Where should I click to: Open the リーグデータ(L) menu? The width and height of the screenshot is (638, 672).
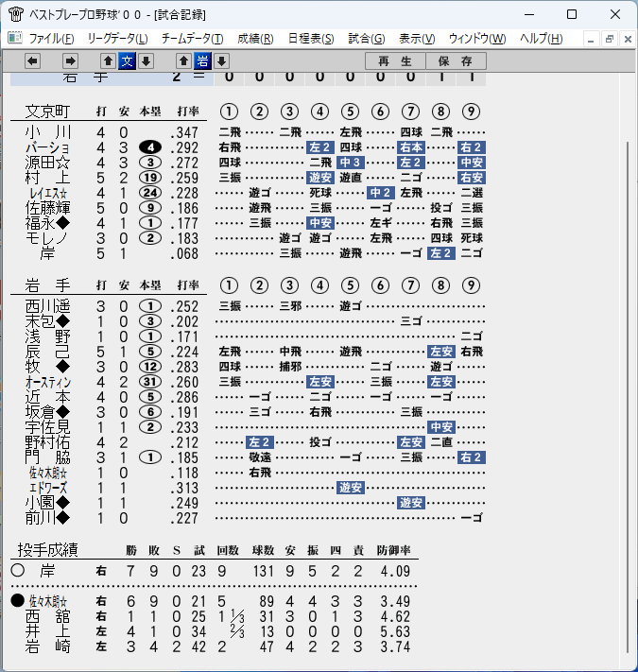click(118, 39)
